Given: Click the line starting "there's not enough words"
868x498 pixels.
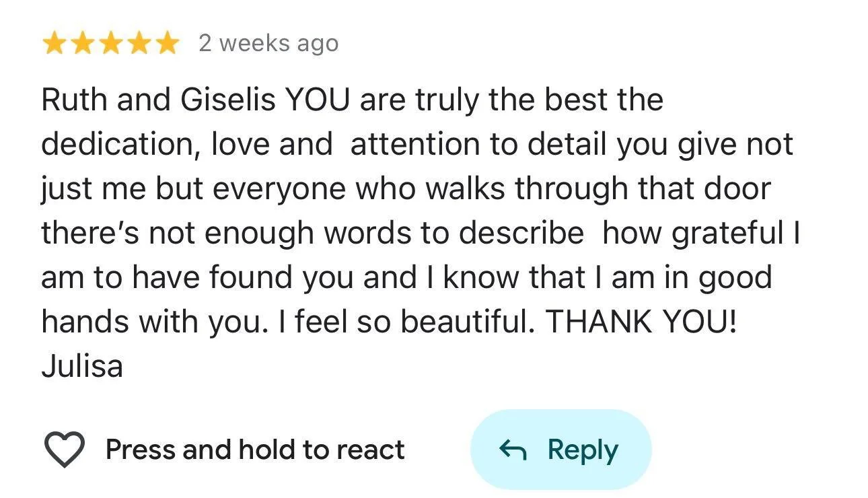Looking at the screenshot, I should click(x=421, y=234).
